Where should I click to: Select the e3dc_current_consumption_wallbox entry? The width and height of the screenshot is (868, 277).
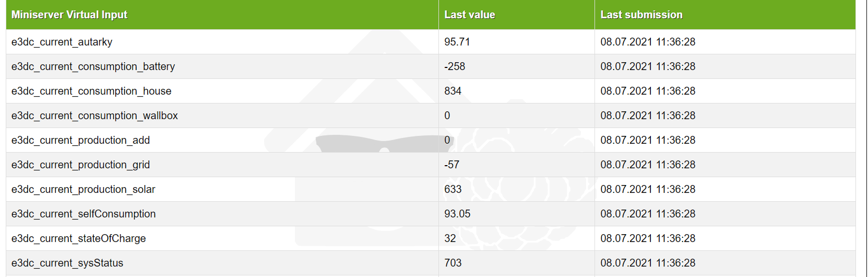click(94, 116)
